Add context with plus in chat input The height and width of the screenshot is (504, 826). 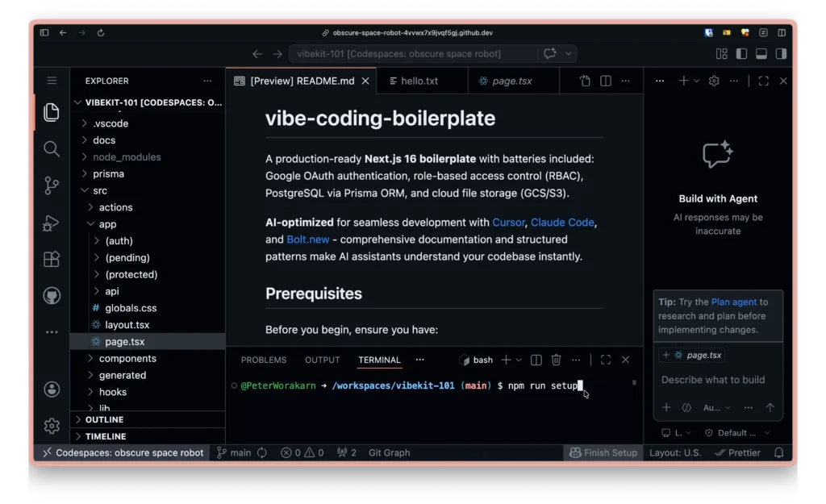(666, 407)
